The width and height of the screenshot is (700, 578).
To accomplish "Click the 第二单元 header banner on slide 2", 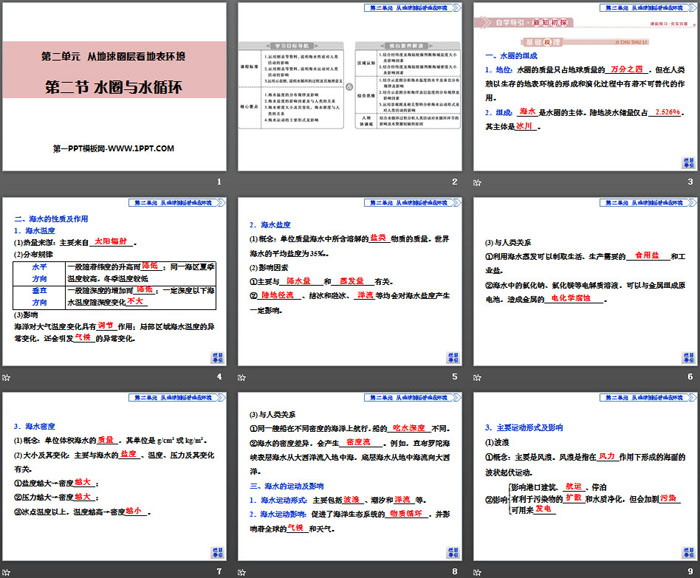I will pyautogui.click(x=412, y=8).
